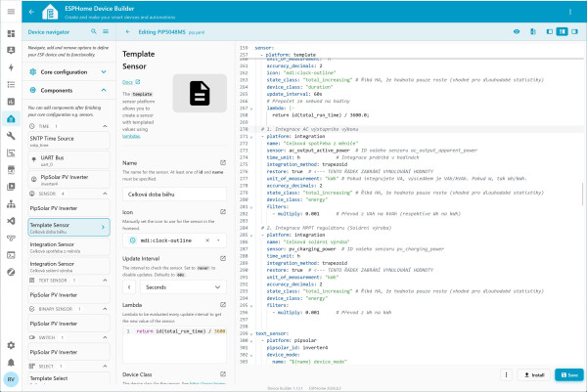Open Update Interval jump-to-YAML icon
The image size is (587, 392).
[x=223, y=258]
